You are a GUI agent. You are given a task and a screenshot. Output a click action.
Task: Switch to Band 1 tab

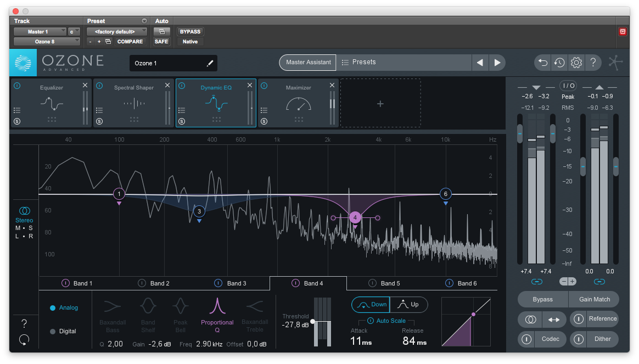tap(77, 283)
